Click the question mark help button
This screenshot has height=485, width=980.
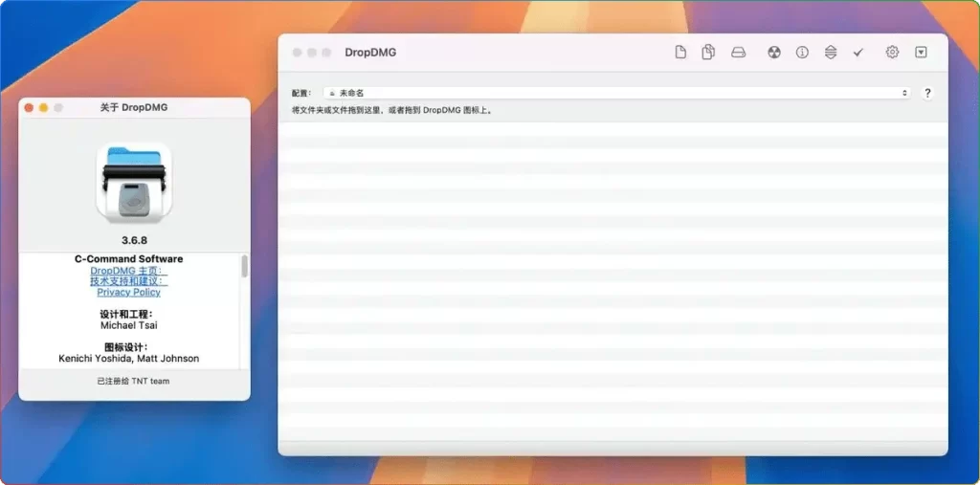[x=927, y=93]
